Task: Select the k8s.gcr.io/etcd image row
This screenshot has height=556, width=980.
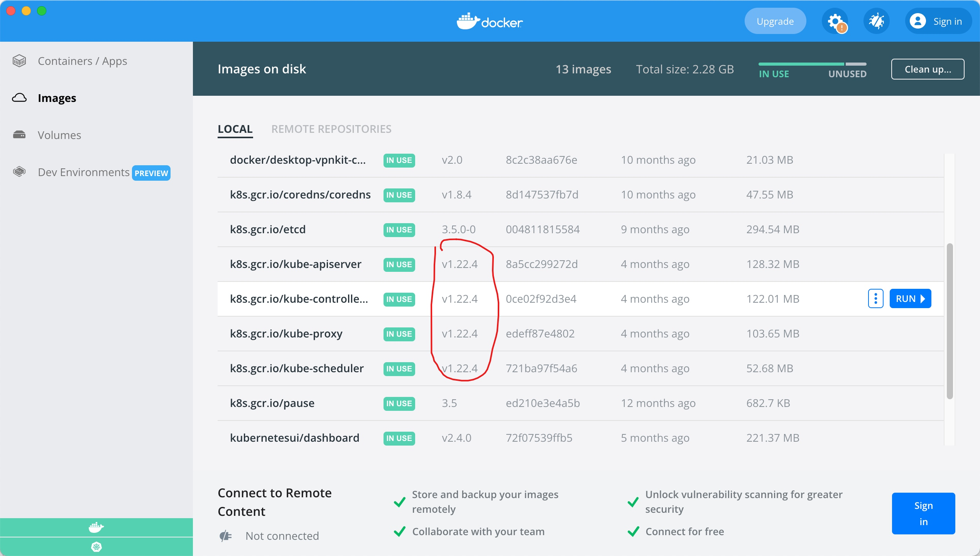Action: (268, 229)
